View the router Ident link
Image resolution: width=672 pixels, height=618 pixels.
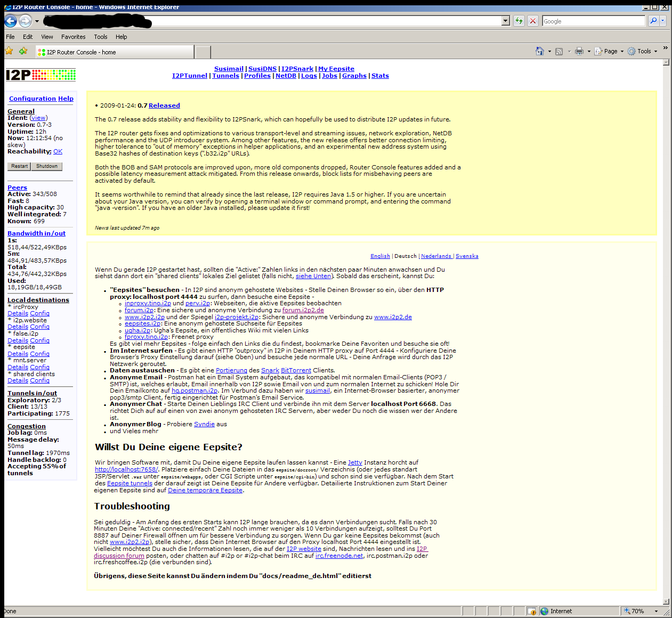[38, 118]
